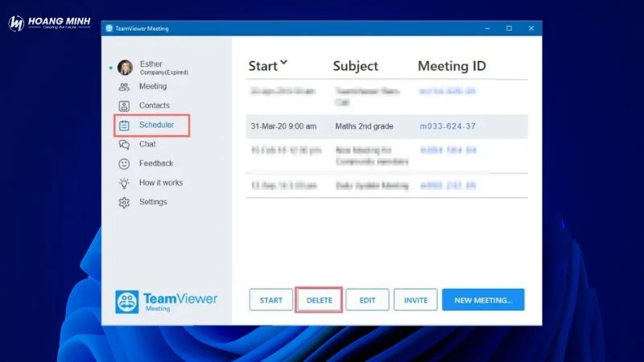Minimize the TeamViewer Meeting window
The width and height of the screenshot is (644, 362).
[487, 28]
